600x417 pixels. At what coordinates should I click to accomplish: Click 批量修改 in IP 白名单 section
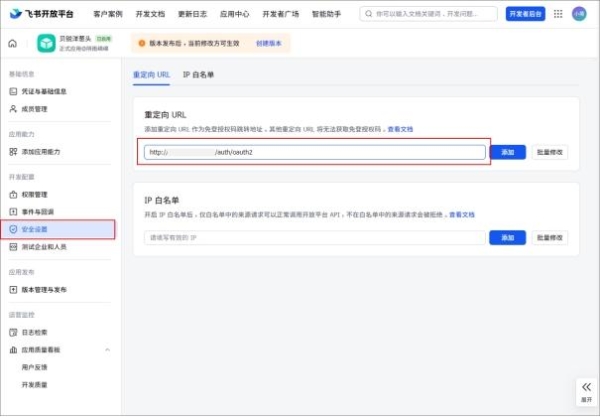(550, 238)
